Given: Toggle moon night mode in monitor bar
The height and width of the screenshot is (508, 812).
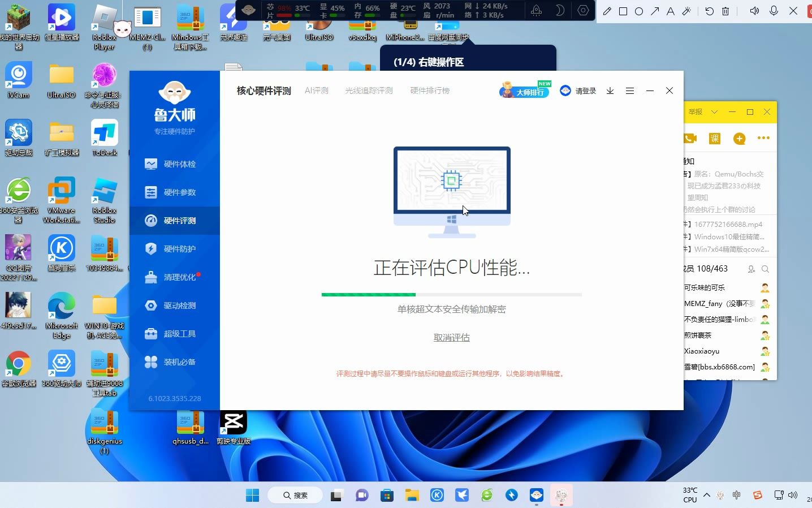Looking at the screenshot, I should point(560,10).
